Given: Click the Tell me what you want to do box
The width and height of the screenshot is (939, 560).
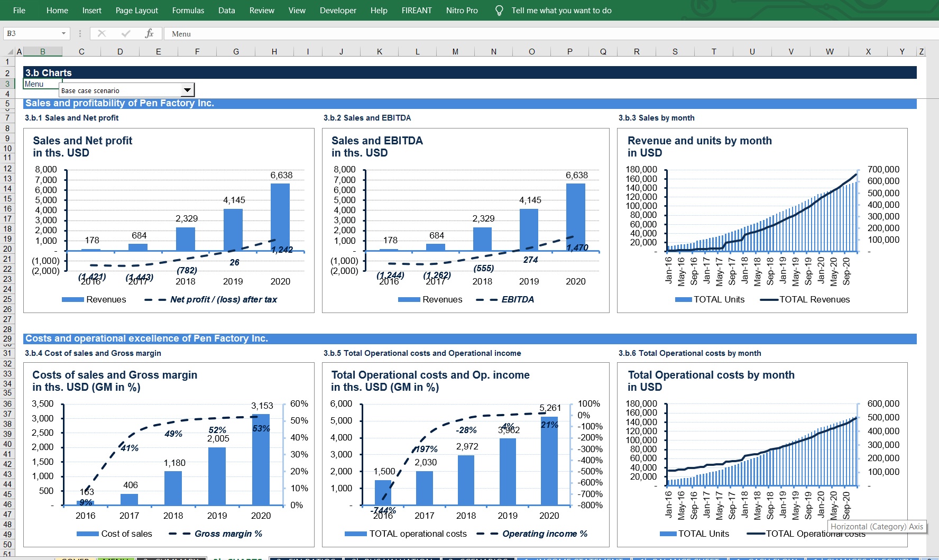Looking at the screenshot, I should (x=561, y=11).
